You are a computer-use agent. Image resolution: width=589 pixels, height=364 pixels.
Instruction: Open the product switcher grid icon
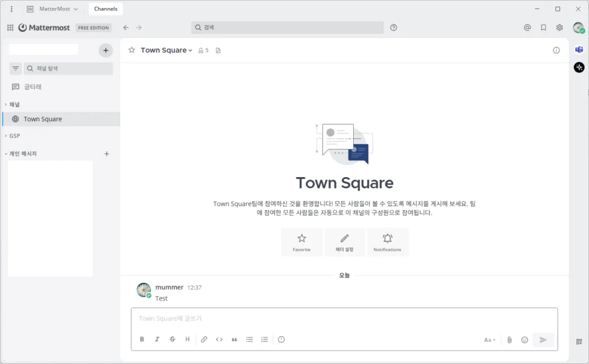click(10, 28)
